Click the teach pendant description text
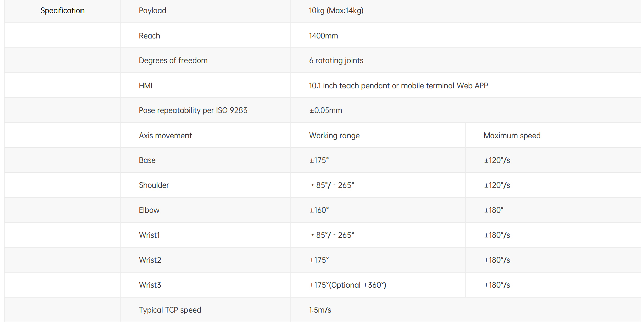644x322 pixels. pyautogui.click(x=398, y=86)
